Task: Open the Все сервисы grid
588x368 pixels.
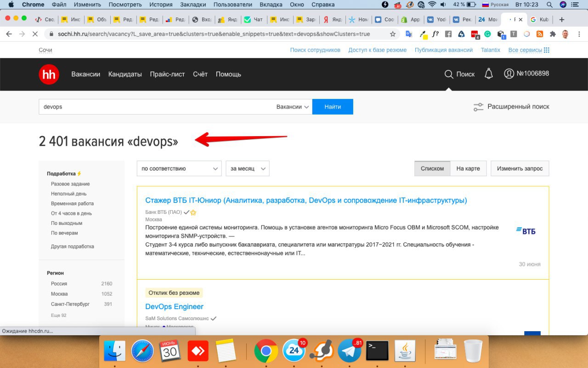Action: 529,50
